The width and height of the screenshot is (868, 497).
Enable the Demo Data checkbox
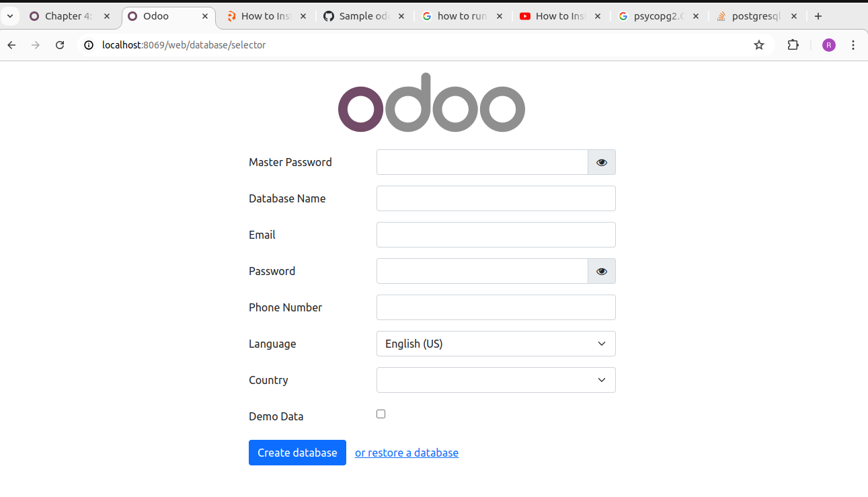pos(381,414)
